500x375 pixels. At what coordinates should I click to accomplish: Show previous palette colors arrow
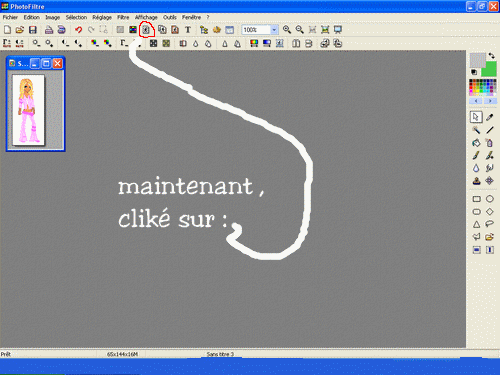[x=476, y=101]
